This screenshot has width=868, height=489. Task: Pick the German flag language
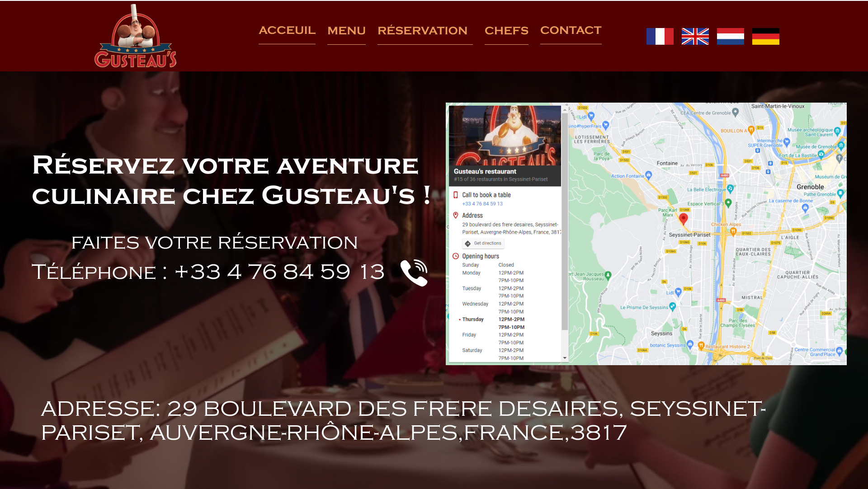click(765, 37)
